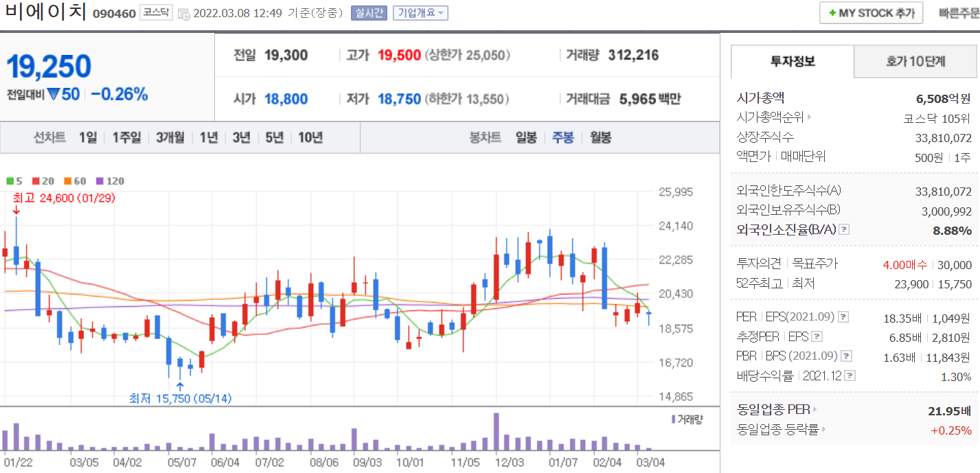
Task: Select the 1년 line chart period
Action: click(x=208, y=137)
